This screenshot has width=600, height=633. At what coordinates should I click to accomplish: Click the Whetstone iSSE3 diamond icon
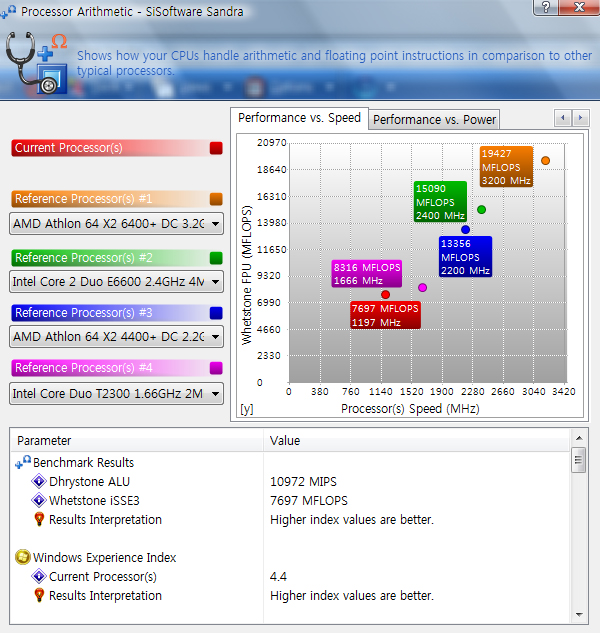coord(39,500)
